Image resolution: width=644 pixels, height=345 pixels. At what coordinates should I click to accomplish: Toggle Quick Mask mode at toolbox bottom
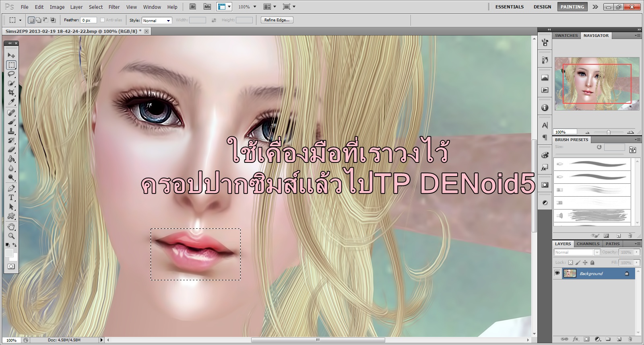click(x=11, y=267)
